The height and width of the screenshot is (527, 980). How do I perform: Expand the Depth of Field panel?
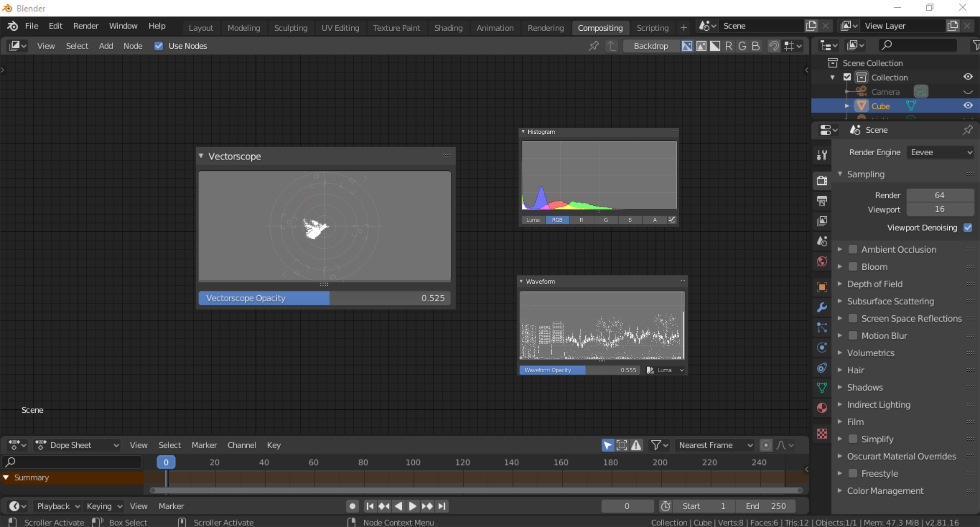pyautogui.click(x=874, y=284)
